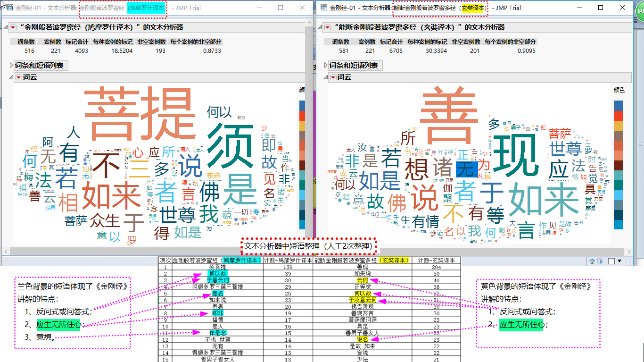
Task: Click the JMP home window icon
Action: point(592,261)
